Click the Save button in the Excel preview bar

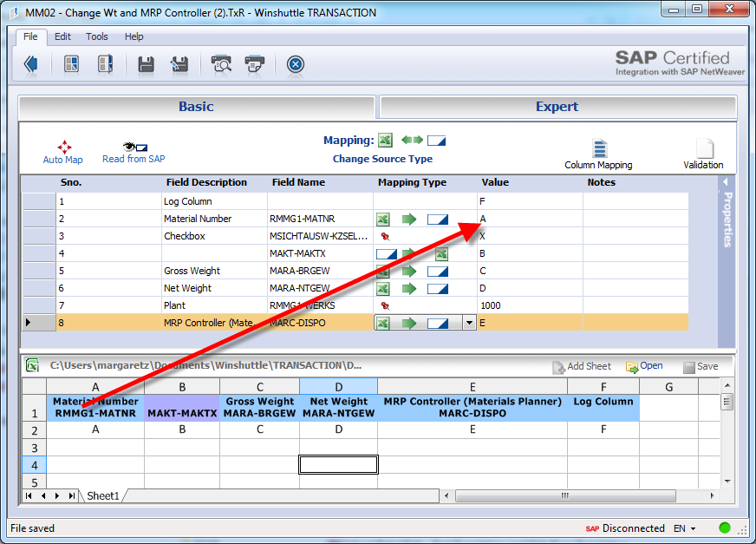701,367
